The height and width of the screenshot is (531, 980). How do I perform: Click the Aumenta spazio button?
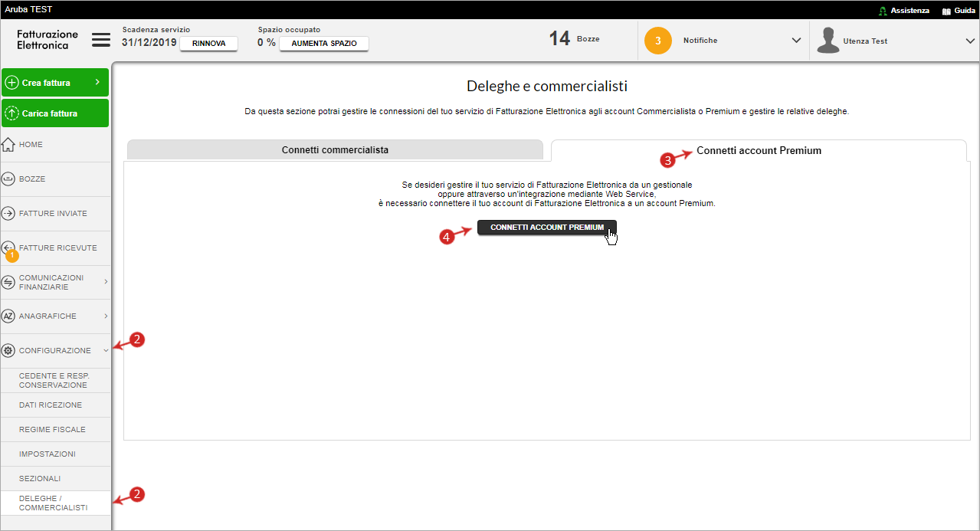tap(324, 44)
